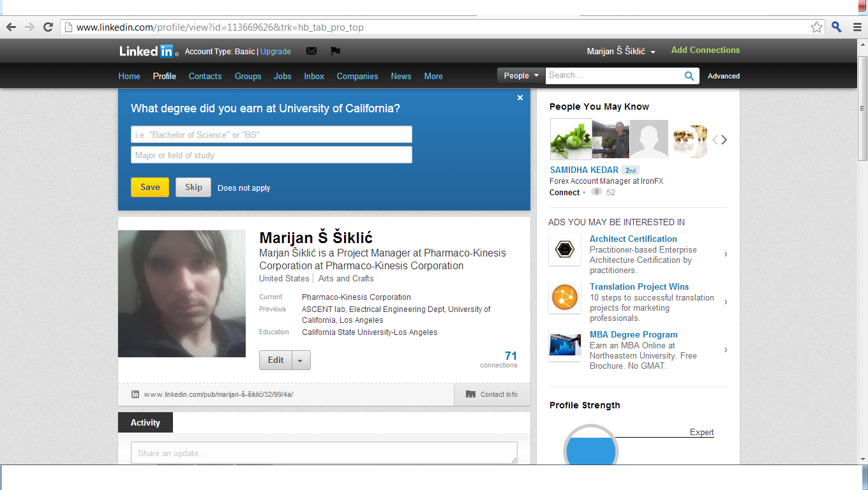Go back with browser back arrow

11,27
